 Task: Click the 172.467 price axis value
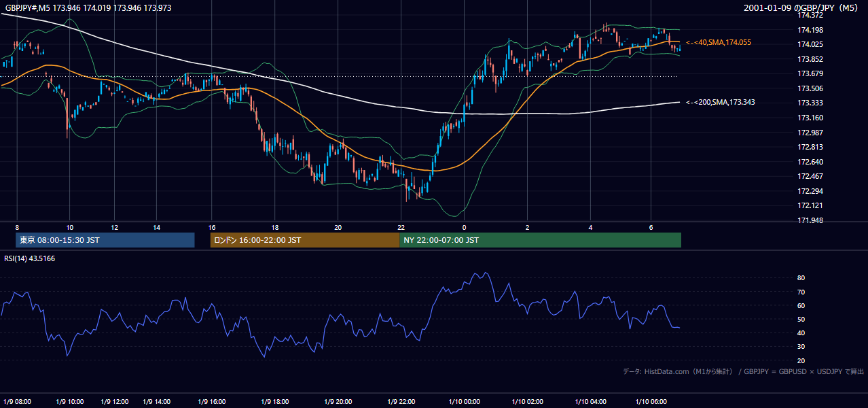[x=811, y=176]
